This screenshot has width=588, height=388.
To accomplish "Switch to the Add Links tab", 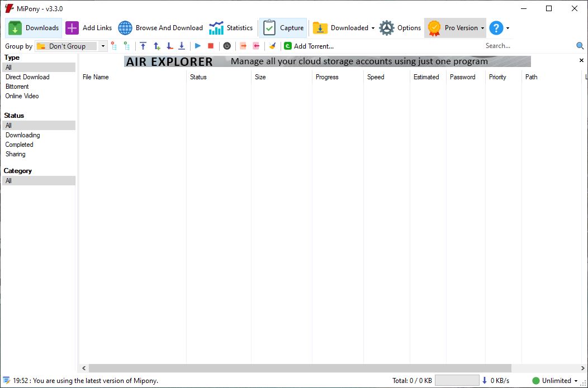I will tap(88, 28).
